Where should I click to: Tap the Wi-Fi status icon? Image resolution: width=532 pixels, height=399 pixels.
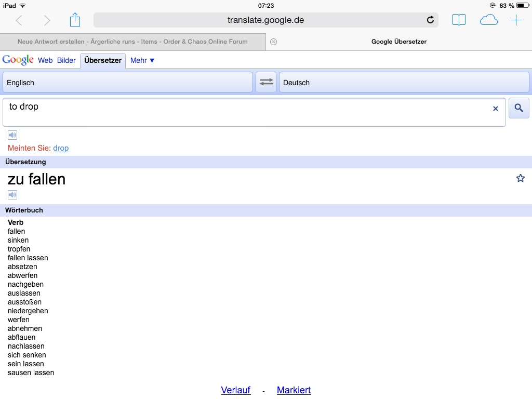(23, 5)
